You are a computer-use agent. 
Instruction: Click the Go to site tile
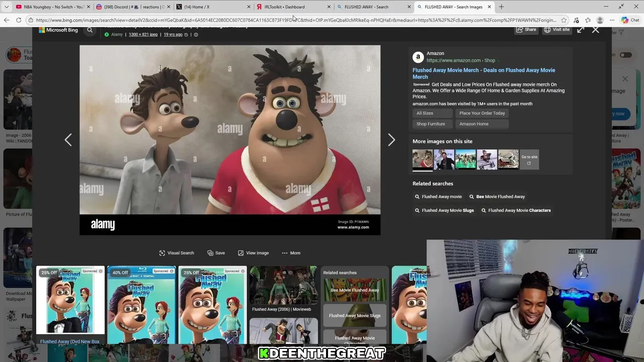529,159
